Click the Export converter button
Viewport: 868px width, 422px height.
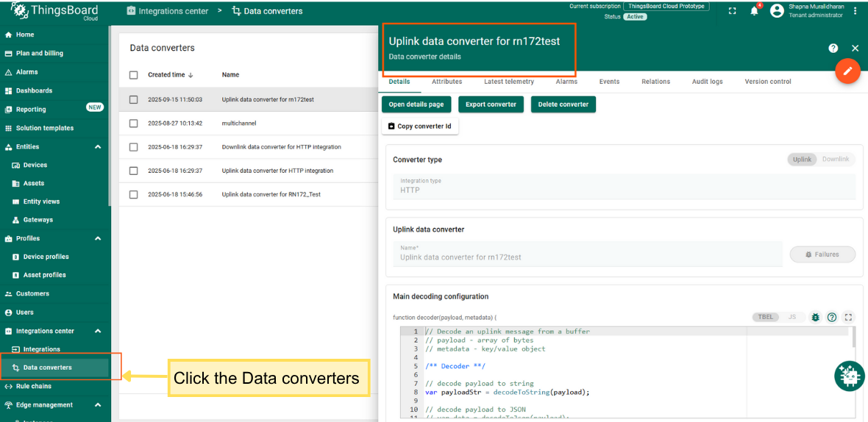[x=491, y=104]
